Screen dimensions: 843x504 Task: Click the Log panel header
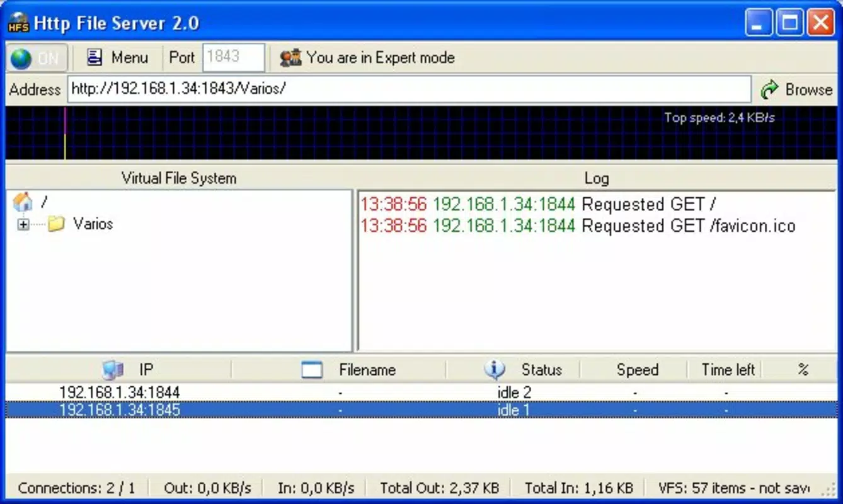pos(596,178)
